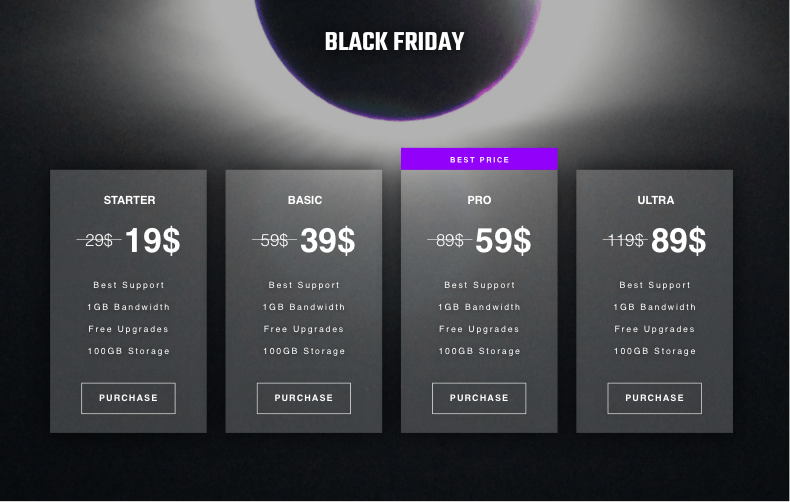
Task: Click the Starter plan title
Action: click(x=129, y=200)
